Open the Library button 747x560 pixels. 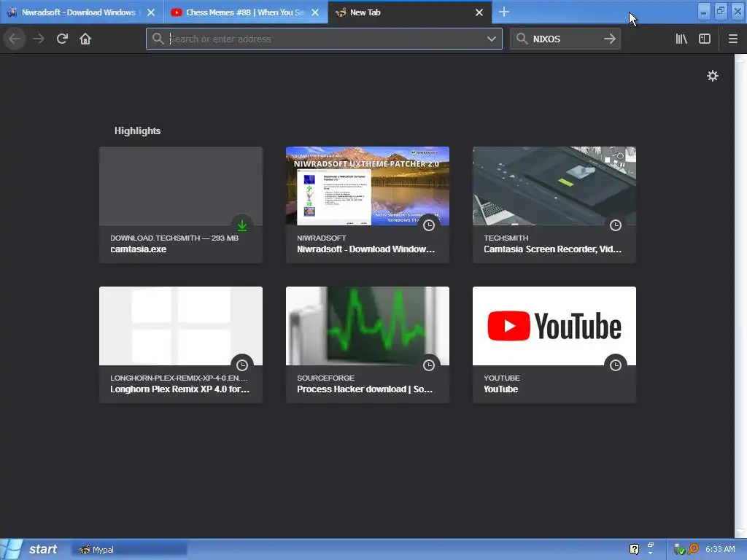pyautogui.click(x=681, y=39)
